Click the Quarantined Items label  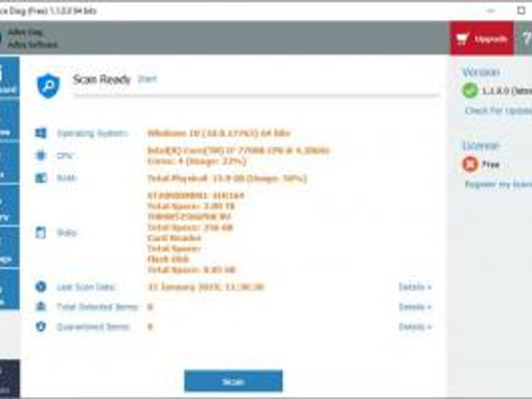[x=93, y=327]
